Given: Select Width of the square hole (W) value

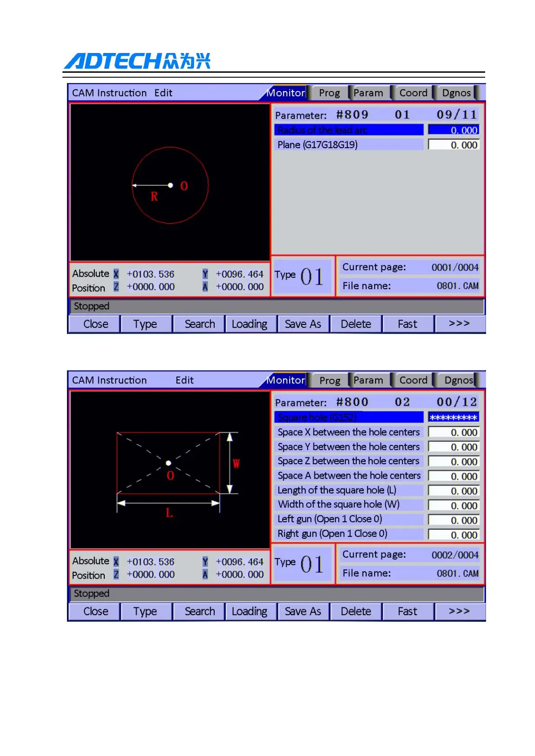Looking at the screenshot, I should (x=454, y=505).
